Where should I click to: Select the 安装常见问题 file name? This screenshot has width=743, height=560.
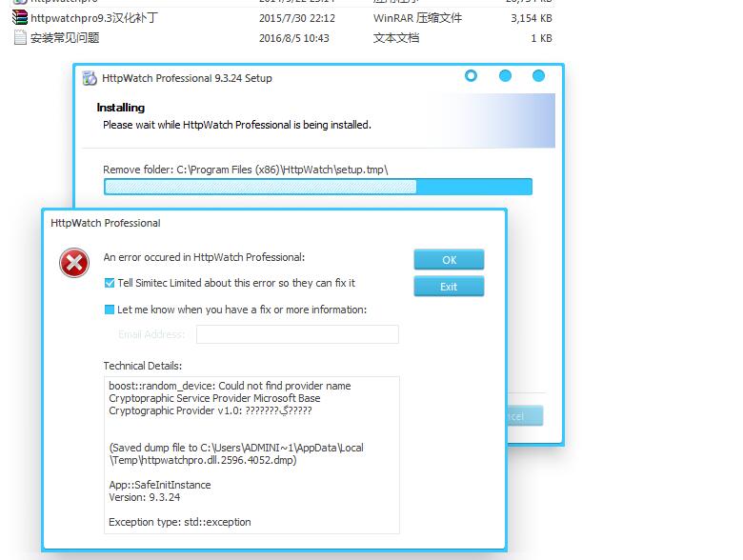pyautogui.click(x=65, y=38)
